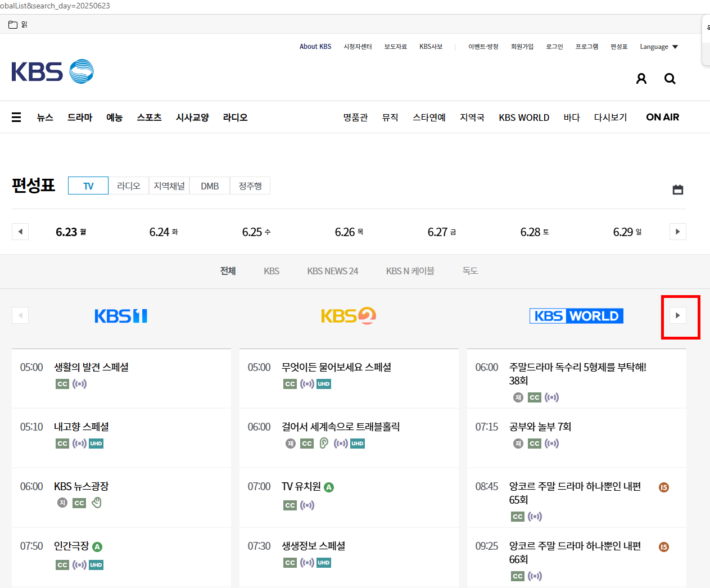Click UHD badge for 내고향 스페셜
Screen dimensions: 710x588
pos(96,444)
